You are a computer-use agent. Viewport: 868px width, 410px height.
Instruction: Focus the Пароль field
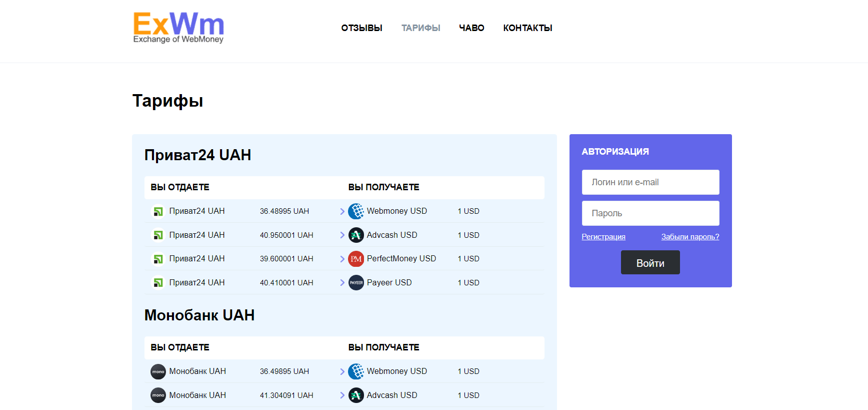tap(650, 213)
